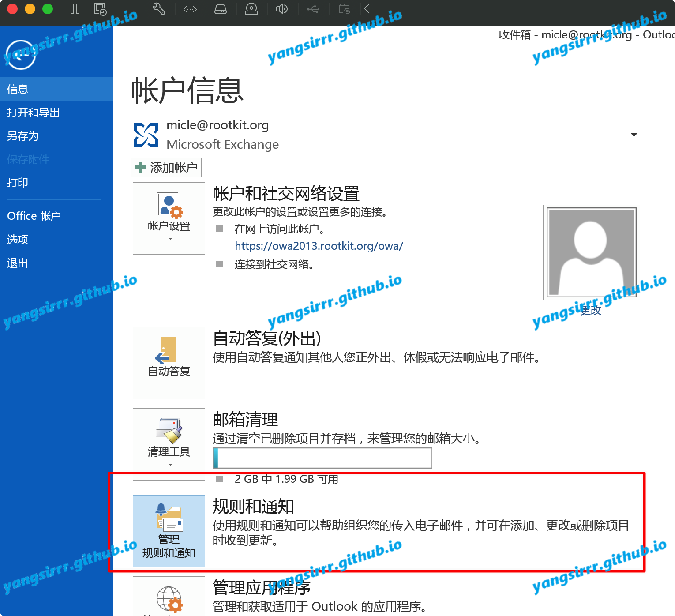Click 邮箱清理 heading

coord(245,420)
